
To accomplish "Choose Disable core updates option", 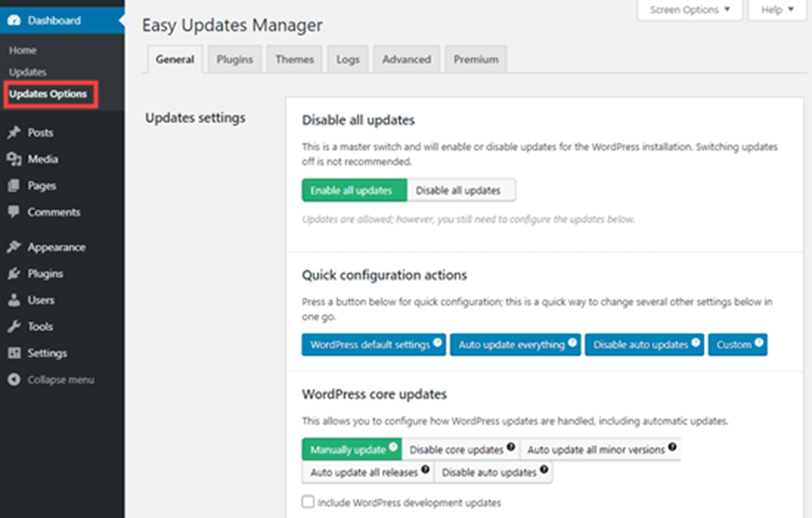I will pos(461,449).
